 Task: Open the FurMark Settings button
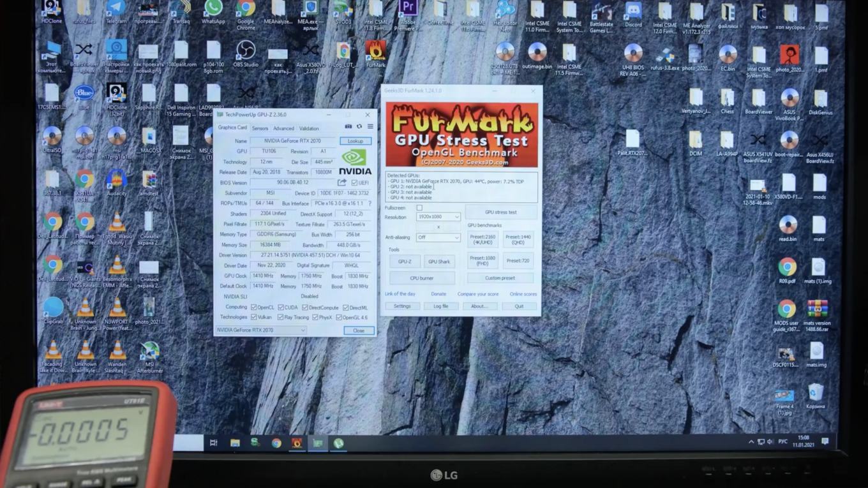(402, 306)
